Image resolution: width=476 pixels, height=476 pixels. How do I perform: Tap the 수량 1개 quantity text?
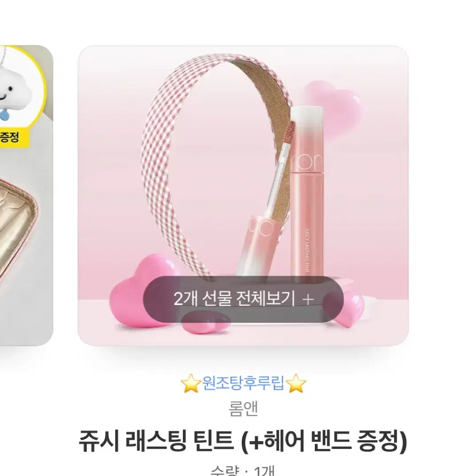pos(243,471)
